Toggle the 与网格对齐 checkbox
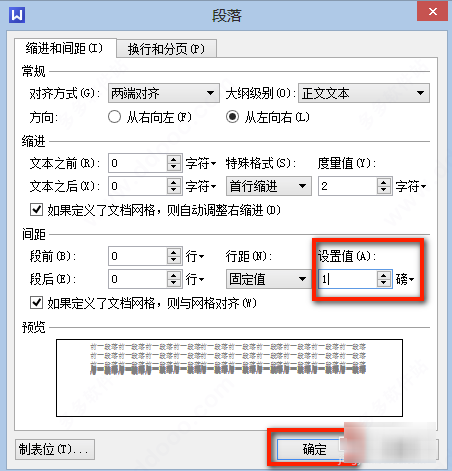This screenshot has height=471, width=452. pyautogui.click(x=36, y=303)
